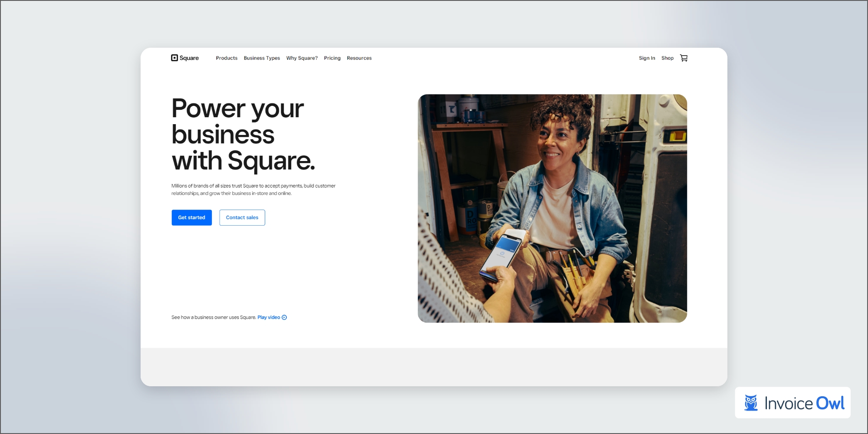Expand the Why Square? navigation menu
868x434 pixels.
[302, 58]
